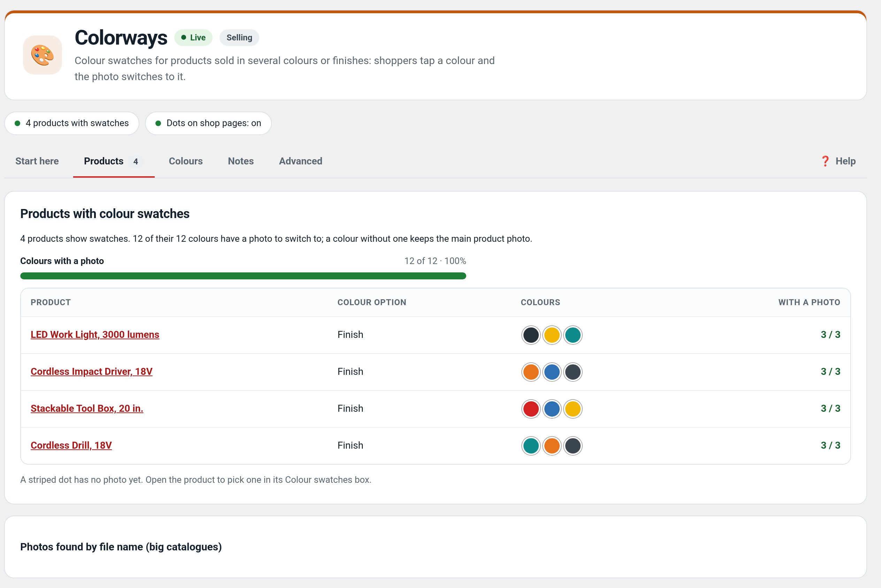The width and height of the screenshot is (881, 588).
Task: Click the blue swatch for Stackable Tool Box
Action: pyautogui.click(x=552, y=409)
